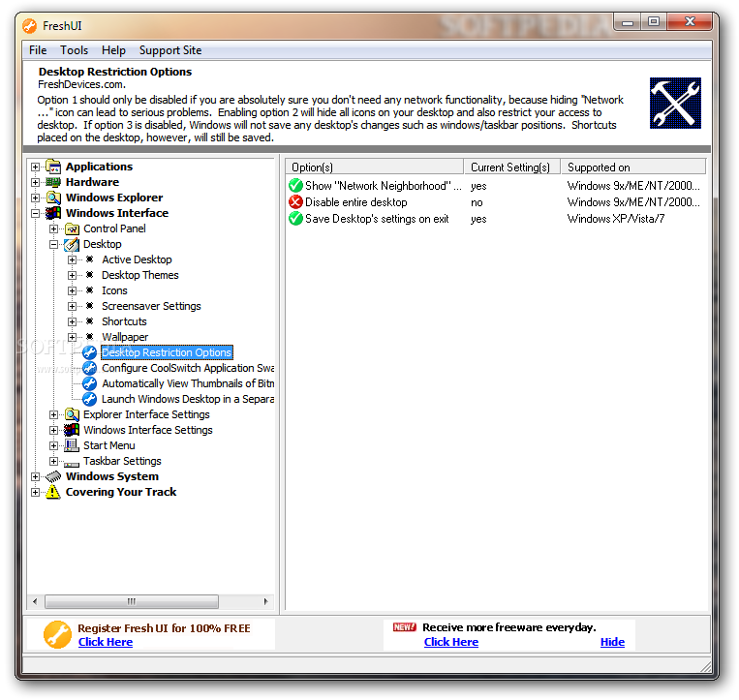Image resolution: width=739 pixels, height=700 pixels.
Task: Expand the Covering Your Track node
Action: 35,492
